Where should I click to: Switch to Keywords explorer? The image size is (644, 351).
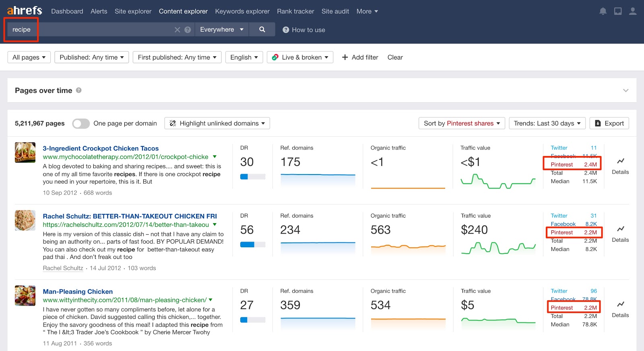tap(242, 11)
